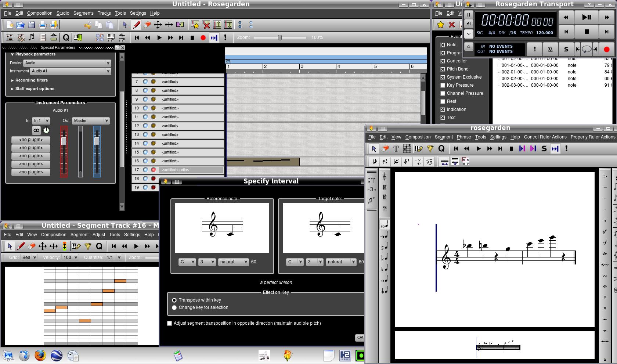Click solo S button in Transport window
617x364 pixels.
pos(566,49)
